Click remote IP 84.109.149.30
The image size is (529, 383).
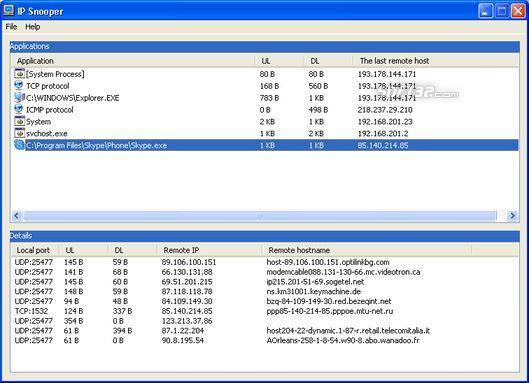(187, 301)
